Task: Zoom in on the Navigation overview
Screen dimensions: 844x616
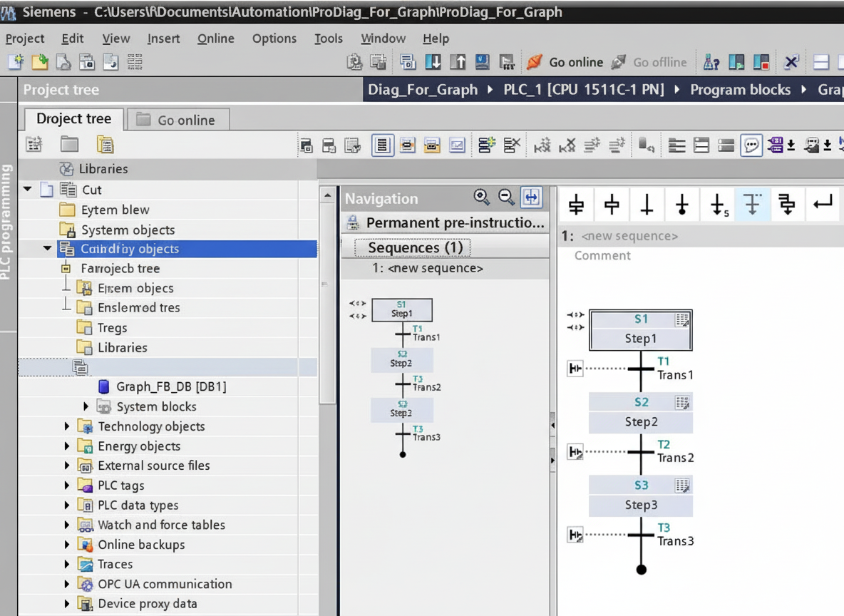Action: pos(481,197)
